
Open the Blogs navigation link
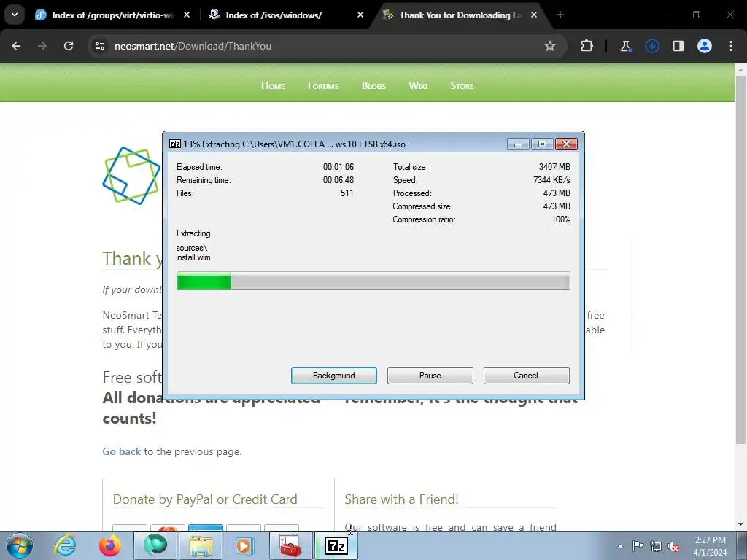coord(373,86)
